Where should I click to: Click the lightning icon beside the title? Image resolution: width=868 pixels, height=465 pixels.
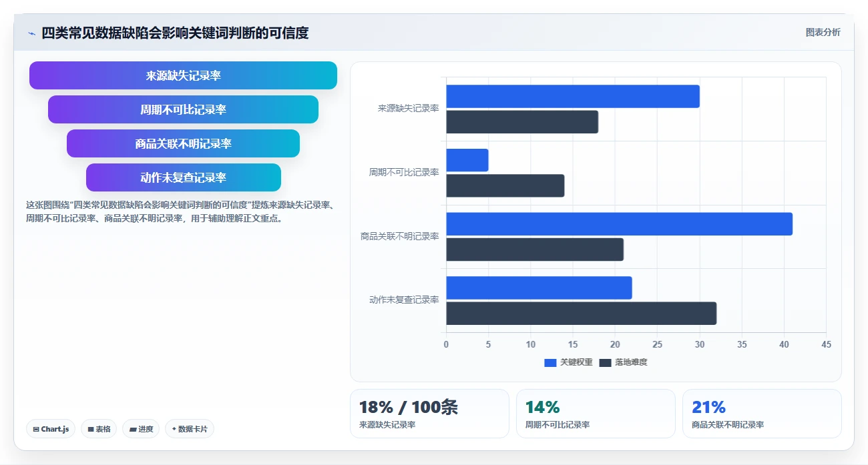(31, 33)
